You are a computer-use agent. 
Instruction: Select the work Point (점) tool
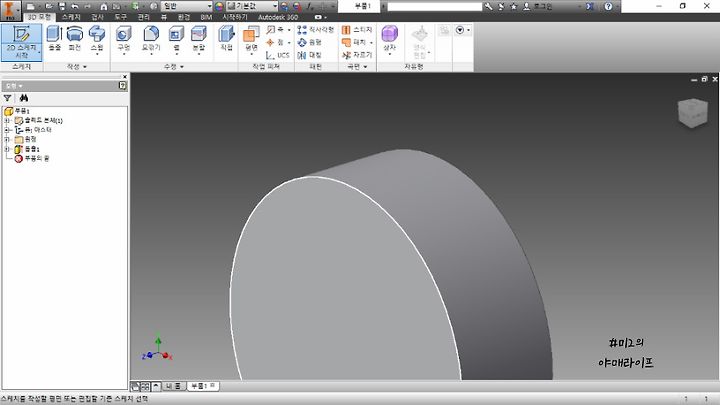point(277,42)
